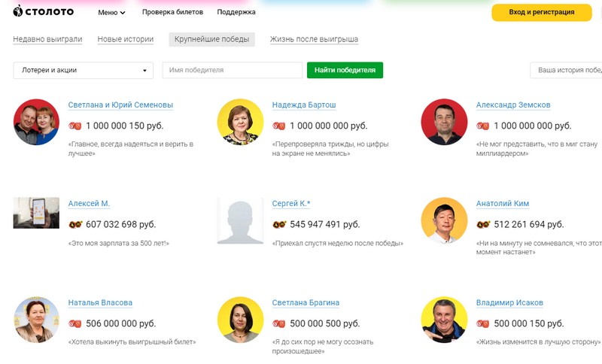Click lottery icon beside 500 000 150 руб.

point(482,323)
